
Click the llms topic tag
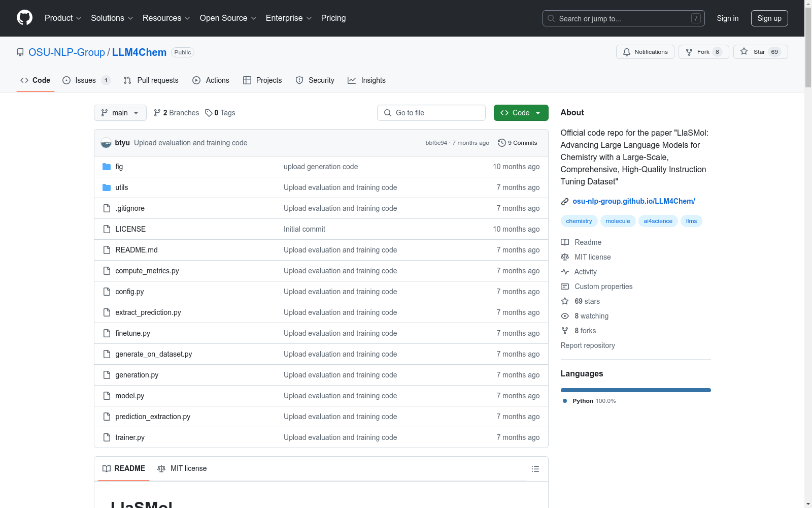(x=691, y=221)
